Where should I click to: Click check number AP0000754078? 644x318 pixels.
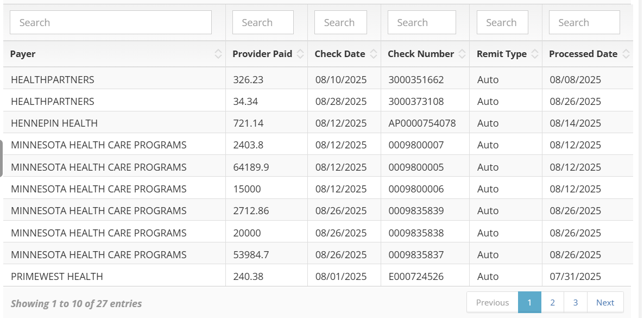click(422, 123)
